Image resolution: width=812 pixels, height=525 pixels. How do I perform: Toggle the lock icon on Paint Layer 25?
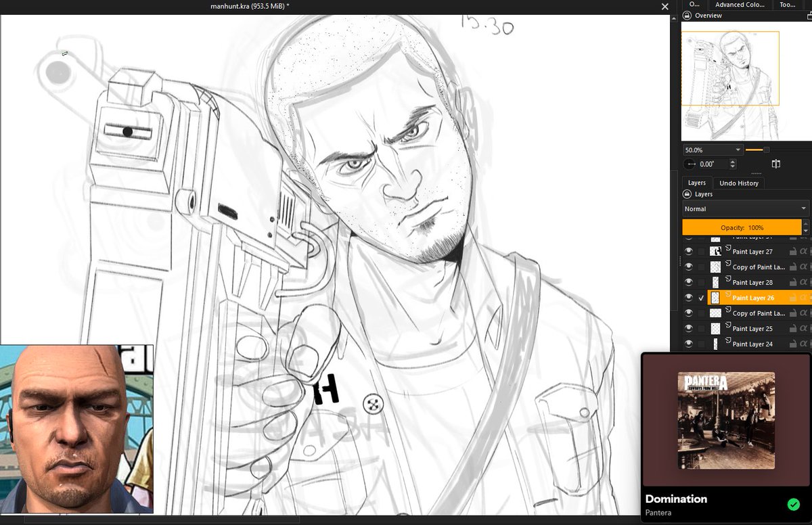pos(794,329)
